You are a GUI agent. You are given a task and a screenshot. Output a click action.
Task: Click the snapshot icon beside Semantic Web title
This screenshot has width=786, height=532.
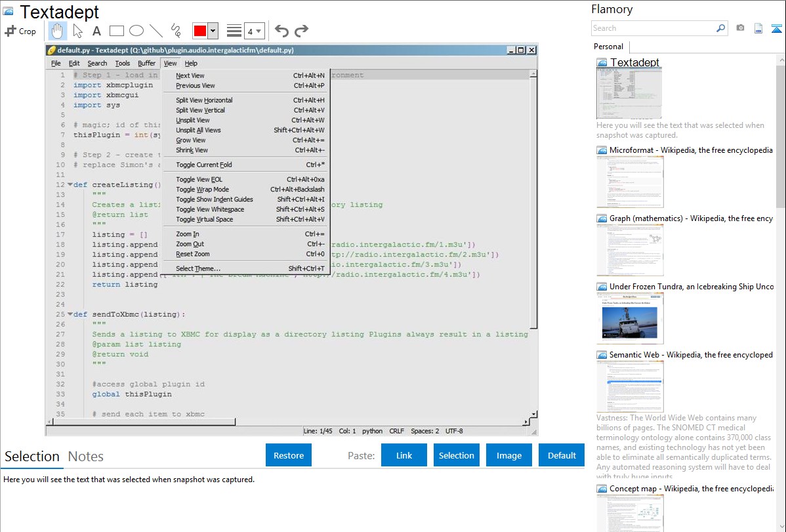pyautogui.click(x=602, y=355)
